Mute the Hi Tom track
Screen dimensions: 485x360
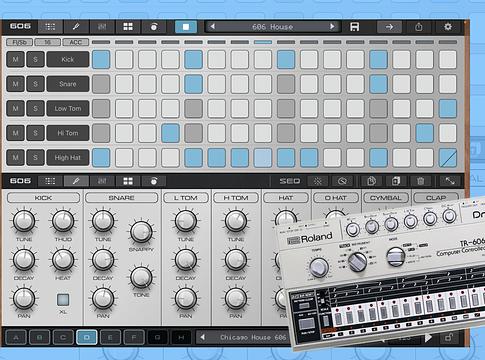pos(15,133)
